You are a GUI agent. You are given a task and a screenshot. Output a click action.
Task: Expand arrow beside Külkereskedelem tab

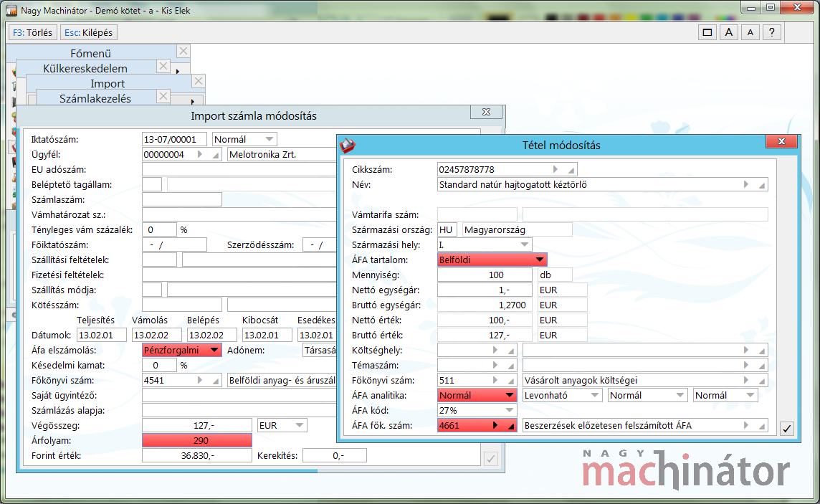(x=178, y=71)
